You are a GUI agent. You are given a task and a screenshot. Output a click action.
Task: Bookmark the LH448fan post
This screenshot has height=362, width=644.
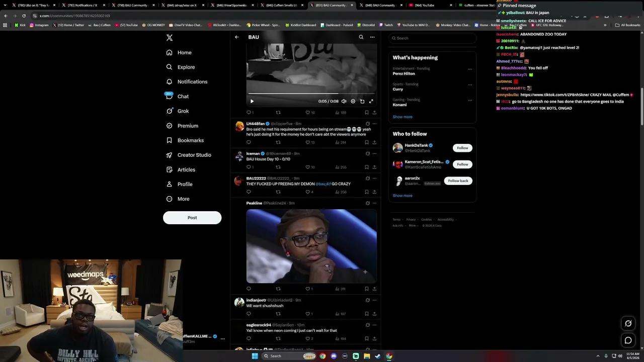pyautogui.click(x=367, y=142)
